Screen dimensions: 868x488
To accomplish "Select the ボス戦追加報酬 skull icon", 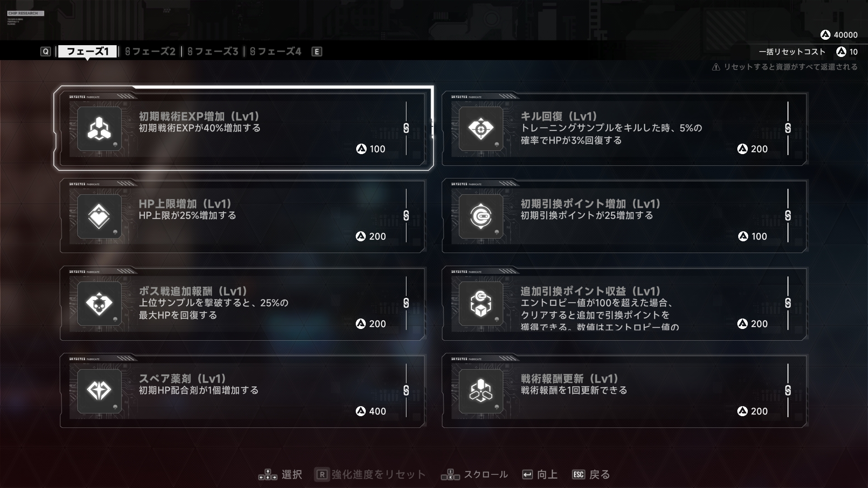I will pyautogui.click(x=99, y=304).
